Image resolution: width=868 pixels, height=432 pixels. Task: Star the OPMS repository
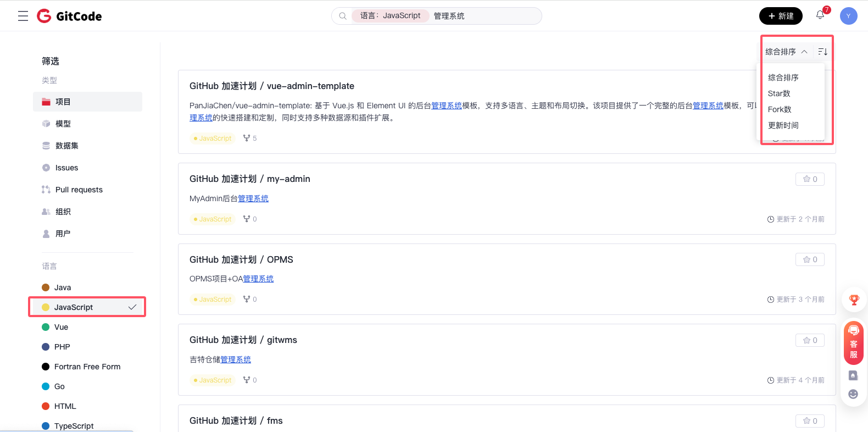[x=810, y=259]
